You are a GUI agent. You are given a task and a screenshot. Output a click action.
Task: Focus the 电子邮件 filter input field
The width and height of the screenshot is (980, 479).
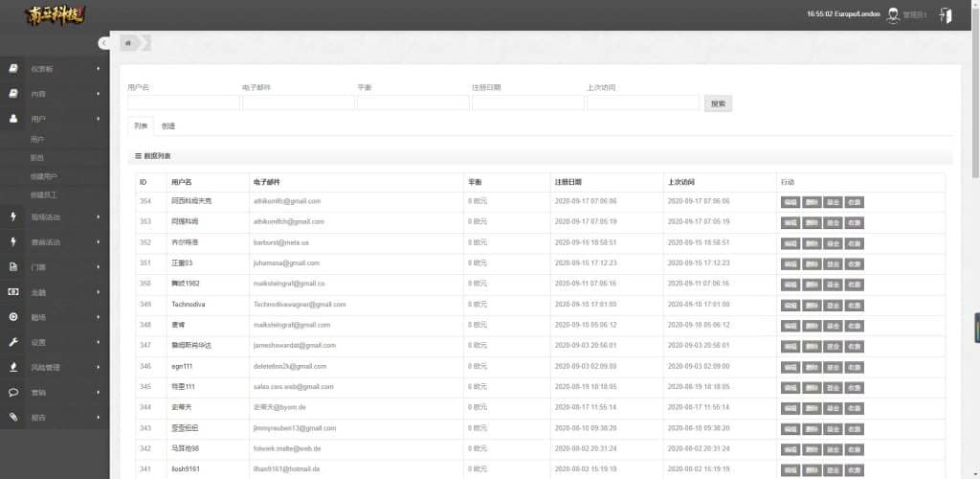(x=299, y=103)
